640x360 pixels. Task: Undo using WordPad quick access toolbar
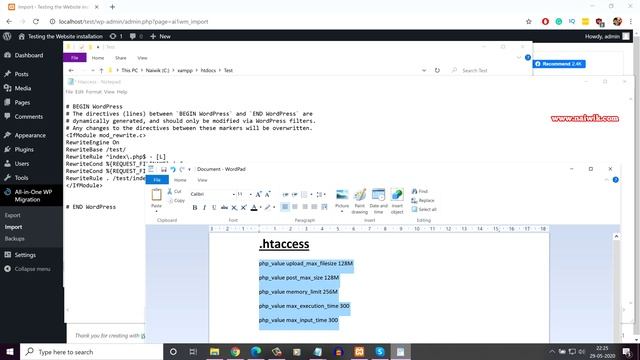(173, 169)
